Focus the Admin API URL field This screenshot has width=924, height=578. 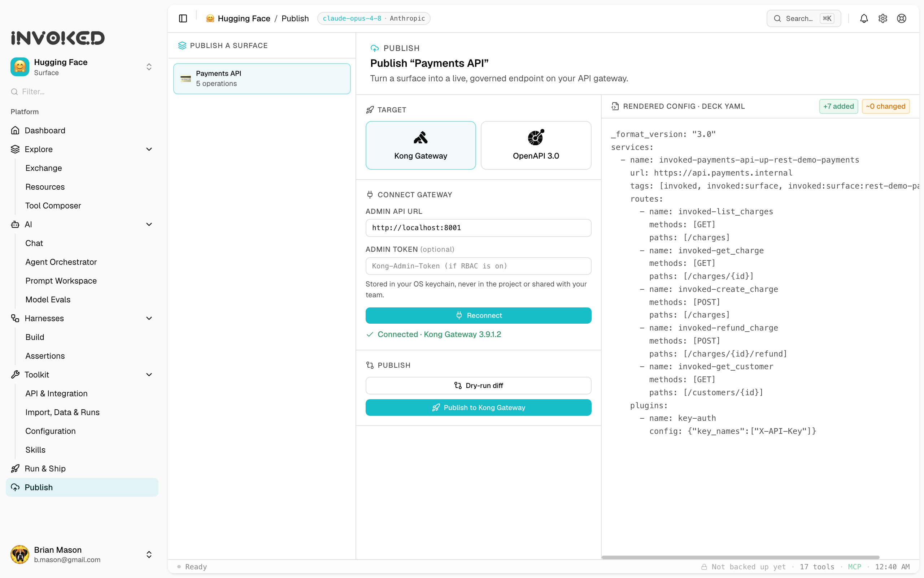[478, 228]
